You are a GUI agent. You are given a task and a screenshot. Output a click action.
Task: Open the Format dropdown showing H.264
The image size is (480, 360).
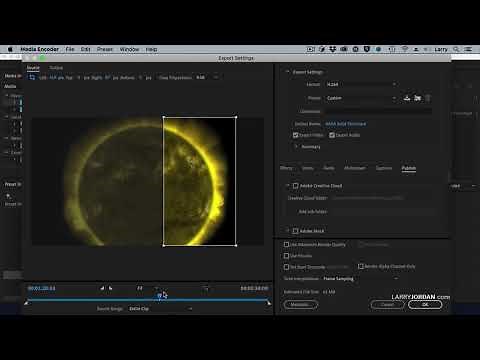[361, 84]
